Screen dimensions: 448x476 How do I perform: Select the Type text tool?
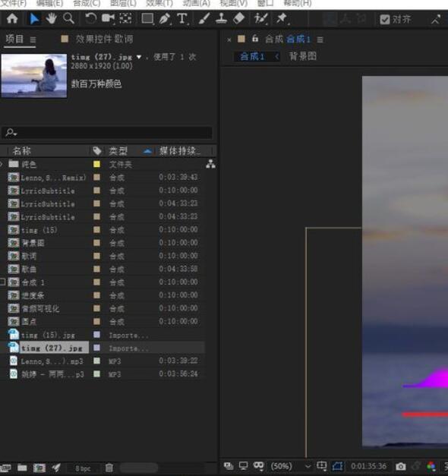click(x=182, y=19)
